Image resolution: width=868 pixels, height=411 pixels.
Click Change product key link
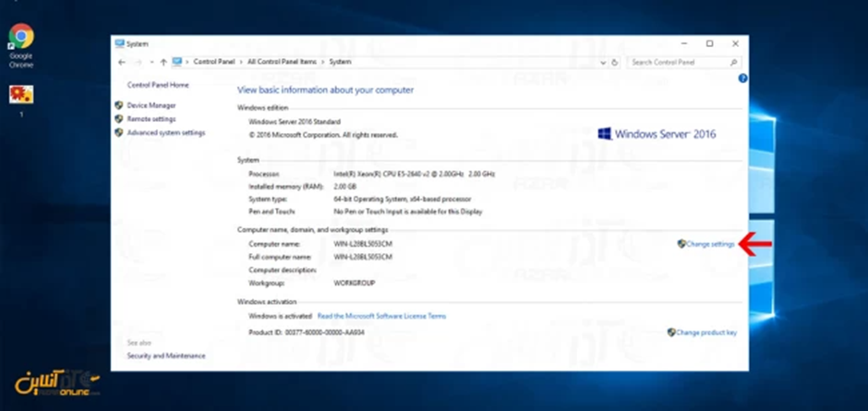[706, 332]
